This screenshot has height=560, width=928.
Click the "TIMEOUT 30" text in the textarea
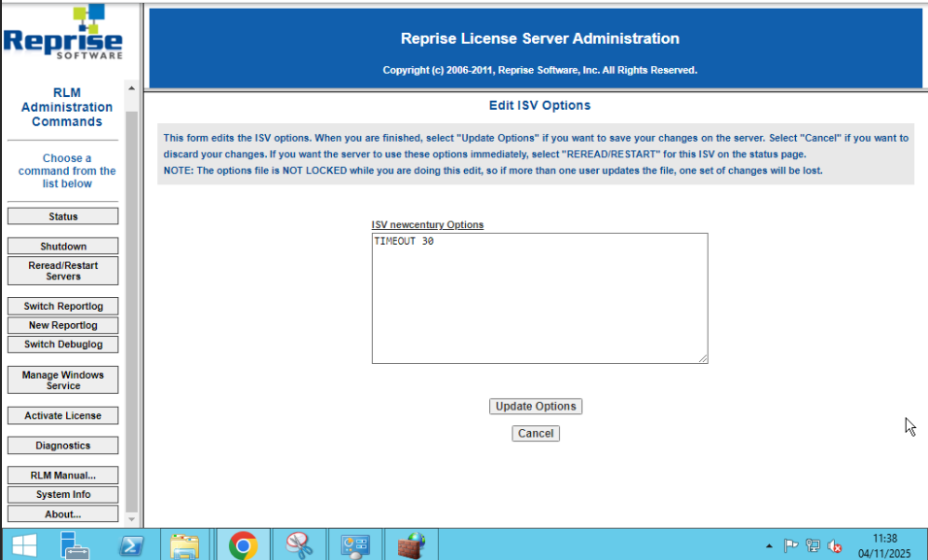click(x=404, y=241)
